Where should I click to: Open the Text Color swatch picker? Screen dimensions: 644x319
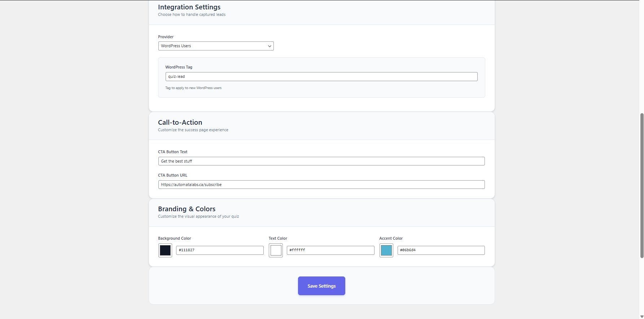pyautogui.click(x=276, y=251)
